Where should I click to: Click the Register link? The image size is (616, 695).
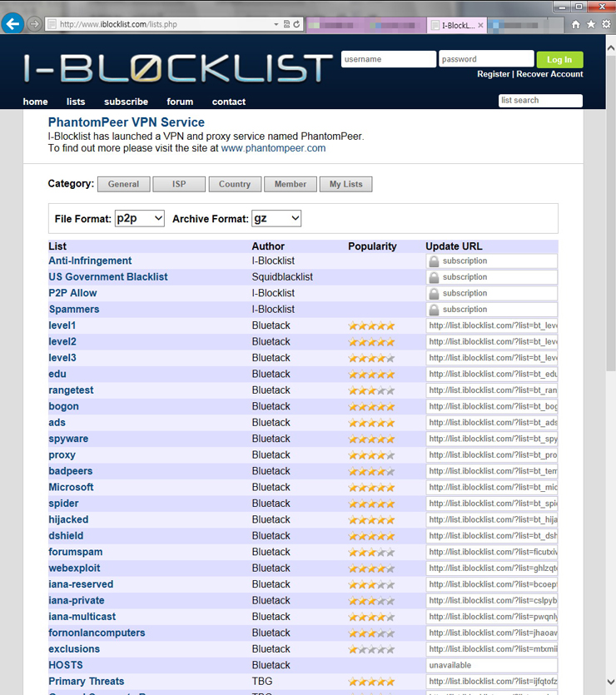[x=494, y=74]
